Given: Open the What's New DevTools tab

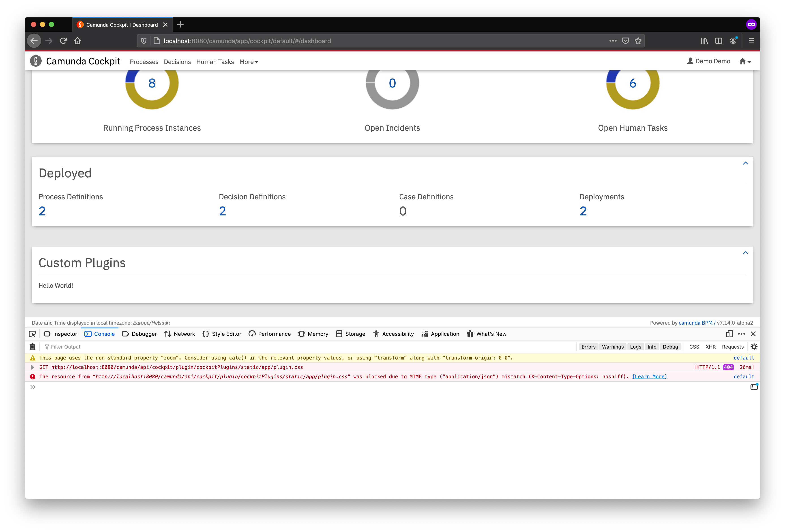Looking at the screenshot, I should 486,334.
